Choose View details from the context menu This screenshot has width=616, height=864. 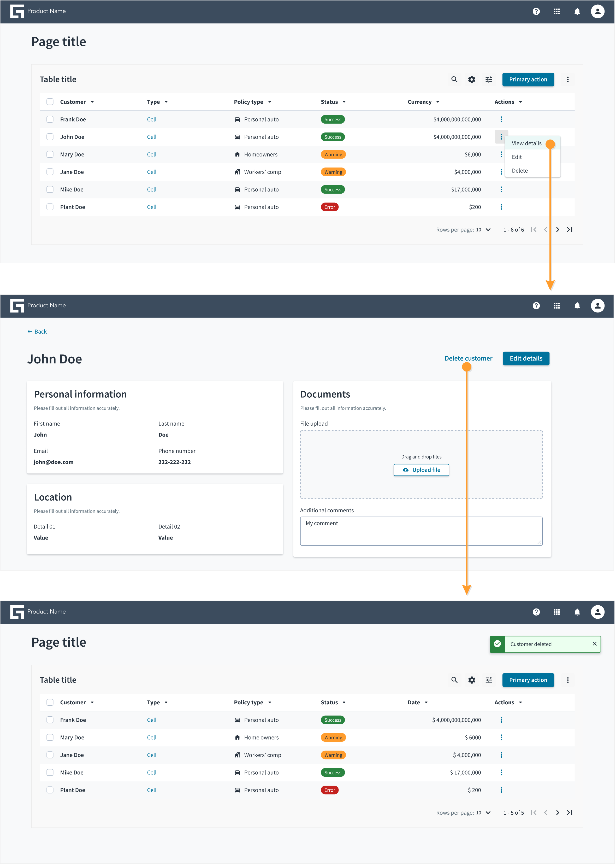[x=526, y=143]
